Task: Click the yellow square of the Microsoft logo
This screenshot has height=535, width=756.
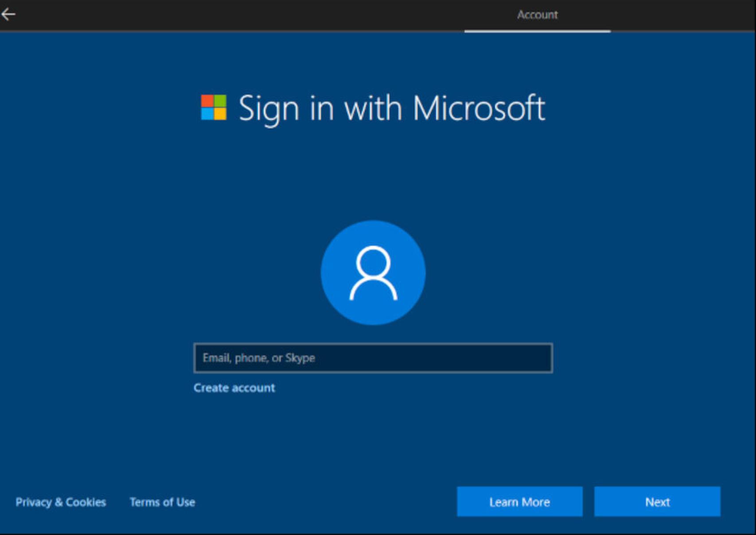Action: point(220,114)
